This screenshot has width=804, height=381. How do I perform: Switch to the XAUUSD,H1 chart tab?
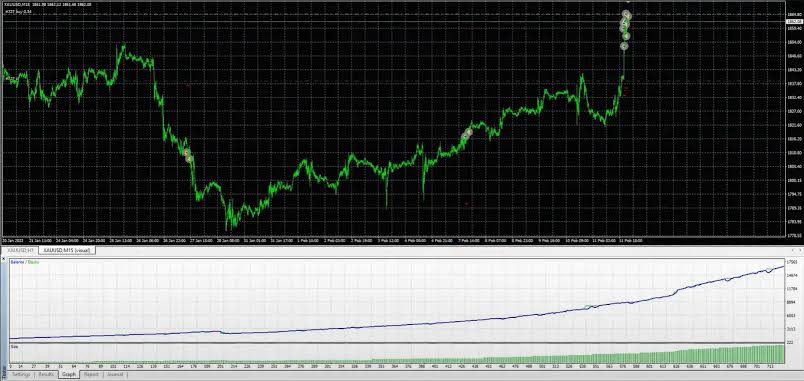[x=19, y=250]
